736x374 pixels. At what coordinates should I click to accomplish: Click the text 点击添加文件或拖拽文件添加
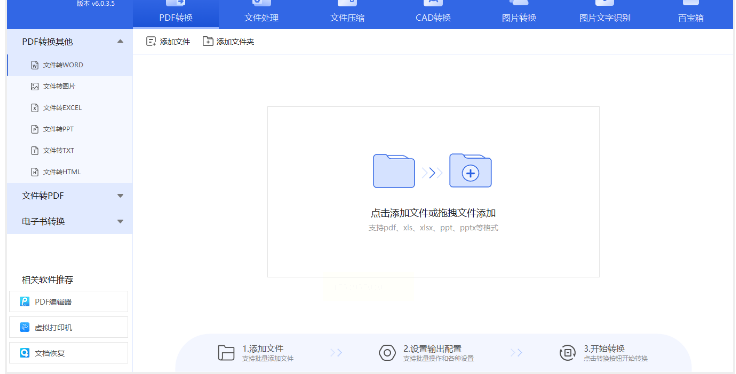pos(433,213)
